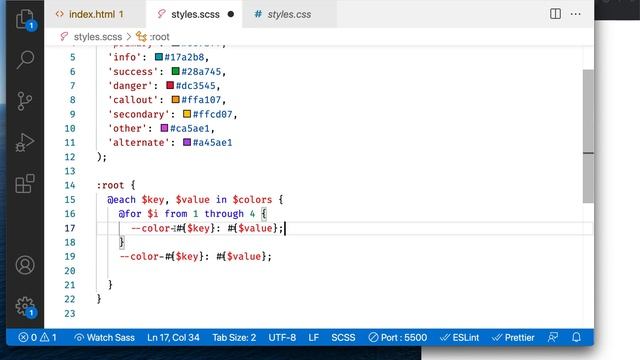Click the 'success' key on line 6
The height and width of the screenshot is (360, 640).
click(x=133, y=71)
